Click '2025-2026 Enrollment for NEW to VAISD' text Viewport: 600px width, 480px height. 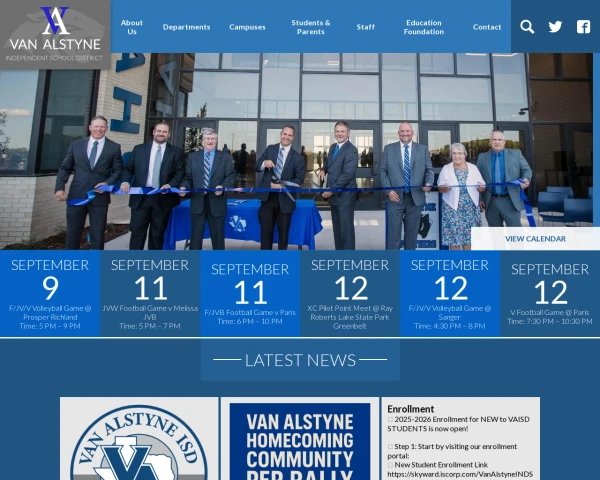pos(462,420)
